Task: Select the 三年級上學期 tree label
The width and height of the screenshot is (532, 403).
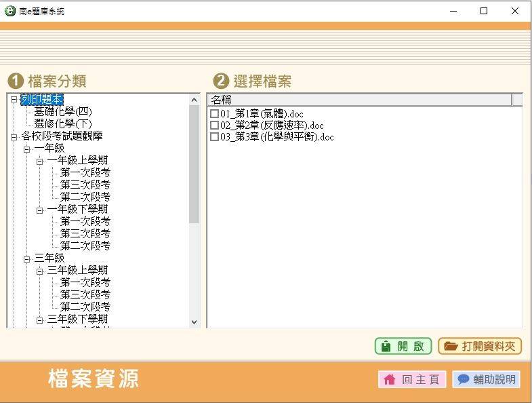Action: point(77,270)
